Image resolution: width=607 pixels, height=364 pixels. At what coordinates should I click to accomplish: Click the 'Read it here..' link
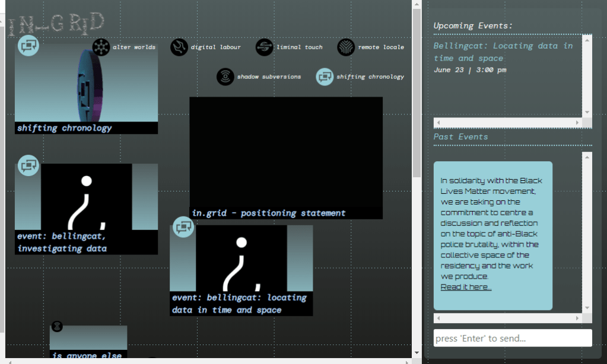(466, 287)
